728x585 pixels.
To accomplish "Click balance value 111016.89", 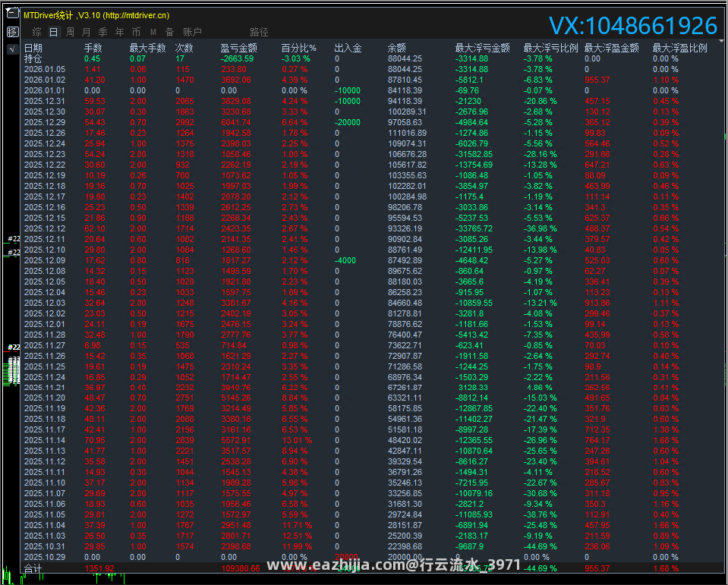I will (x=407, y=133).
